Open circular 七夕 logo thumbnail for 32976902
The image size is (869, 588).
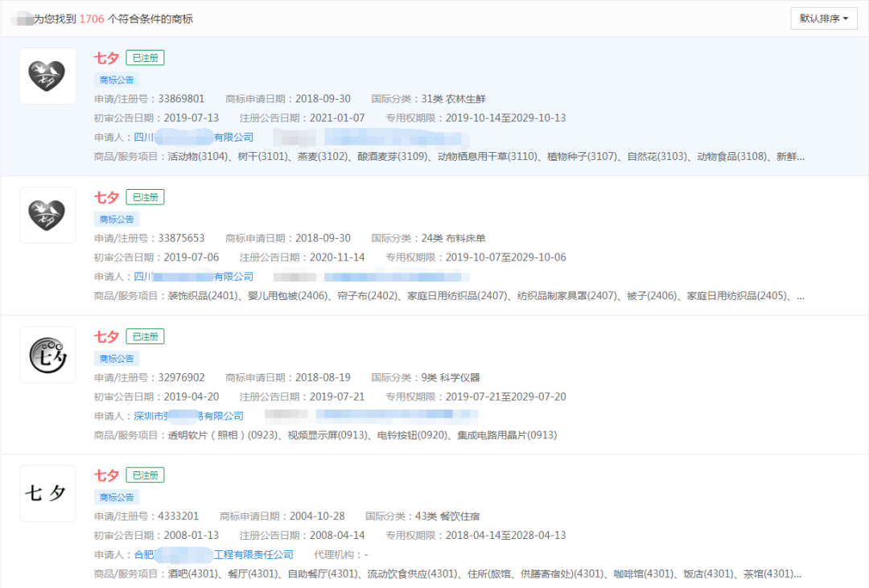(47, 355)
